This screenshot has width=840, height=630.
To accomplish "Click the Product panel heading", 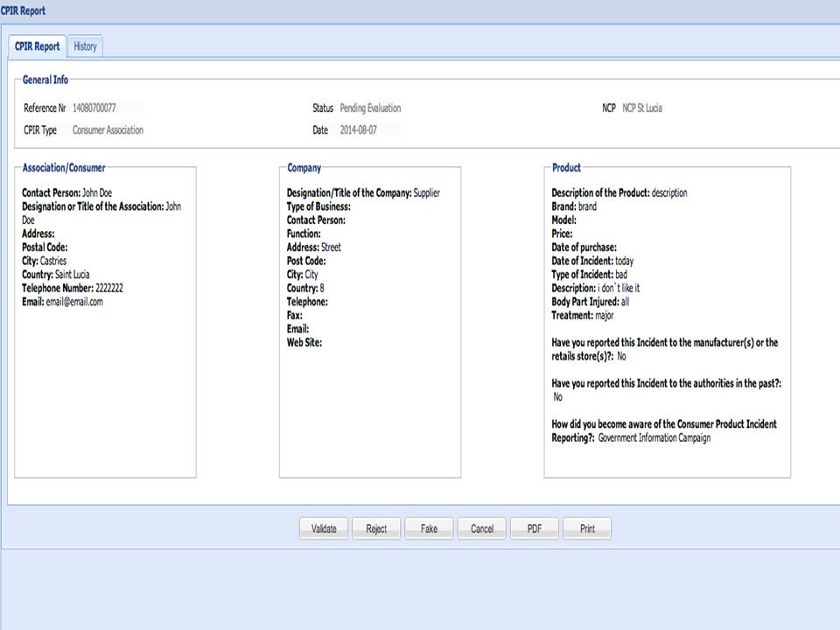I will pos(566,168).
